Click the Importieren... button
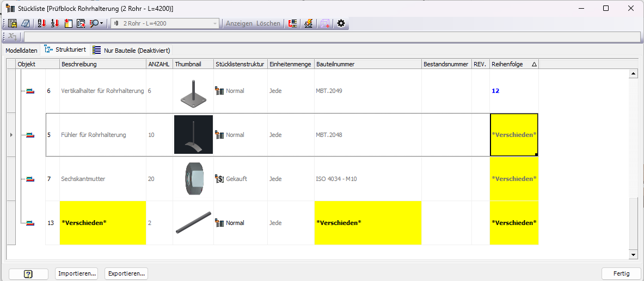644x281 pixels. coord(77,273)
